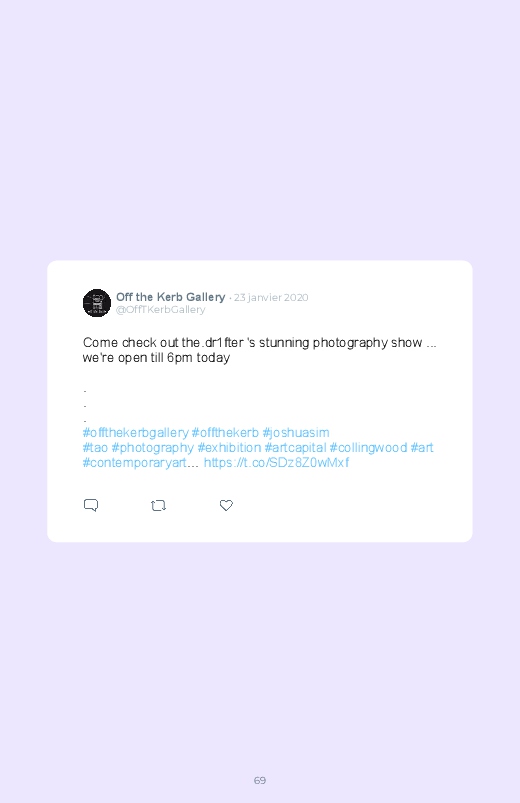Open the #collingwood hashtag

tap(368, 448)
